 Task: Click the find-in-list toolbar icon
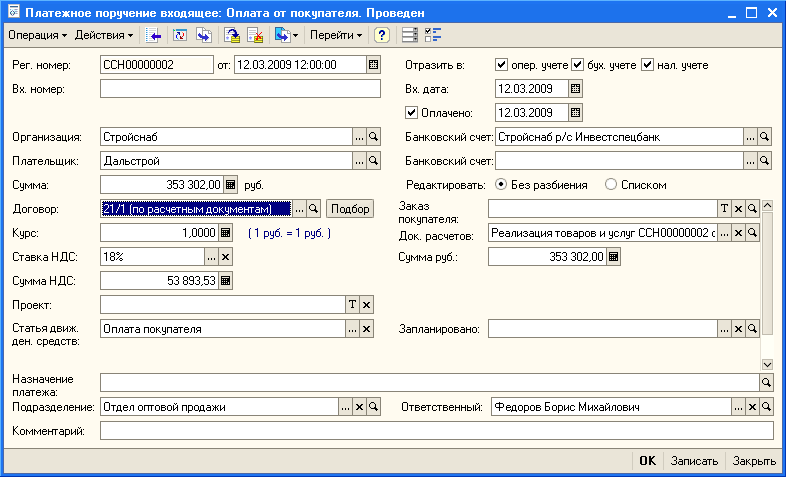[153, 35]
